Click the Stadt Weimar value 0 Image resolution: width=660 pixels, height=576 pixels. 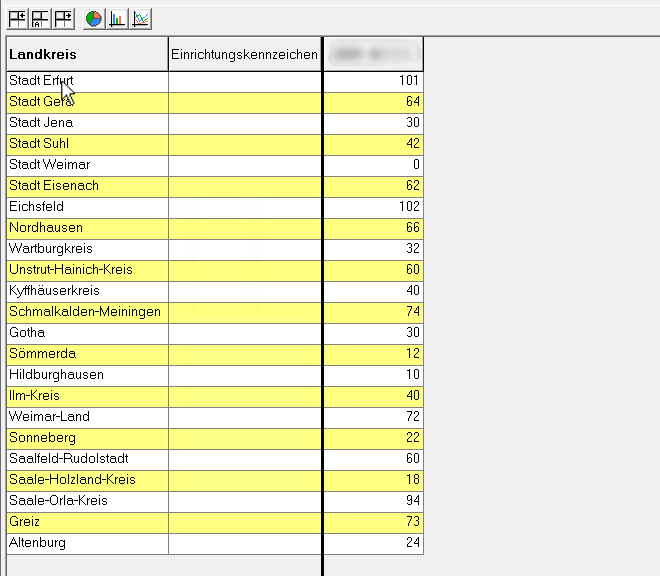[x=415, y=165]
